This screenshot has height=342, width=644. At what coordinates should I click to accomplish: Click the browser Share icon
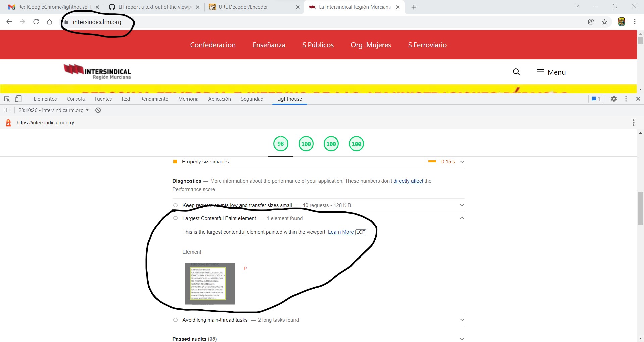point(591,21)
